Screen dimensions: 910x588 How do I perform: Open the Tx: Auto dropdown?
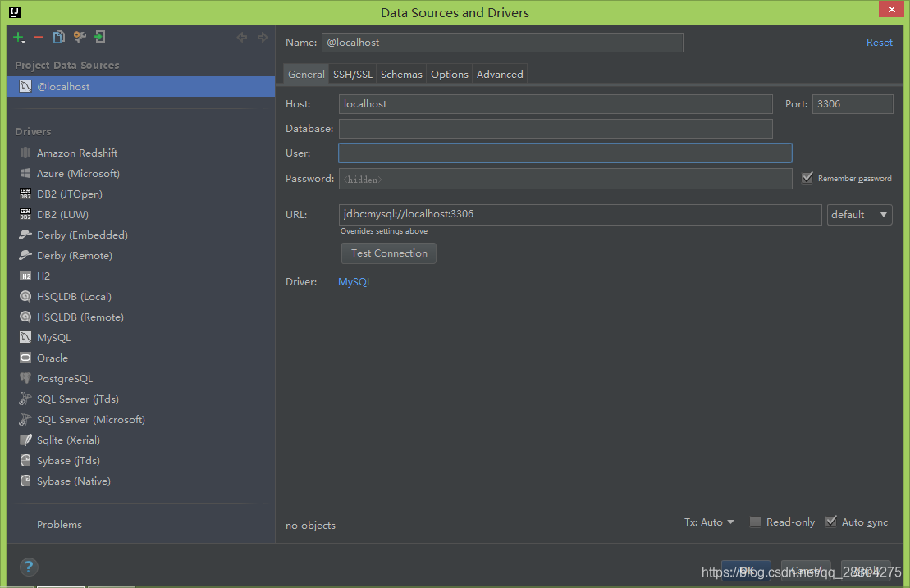pyautogui.click(x=709, y=522)
